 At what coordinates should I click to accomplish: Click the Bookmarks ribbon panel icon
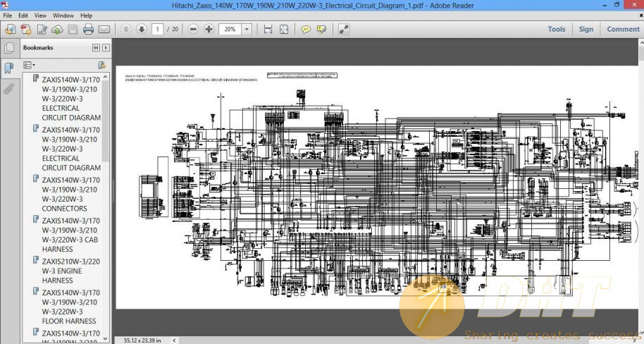[9, 68]
